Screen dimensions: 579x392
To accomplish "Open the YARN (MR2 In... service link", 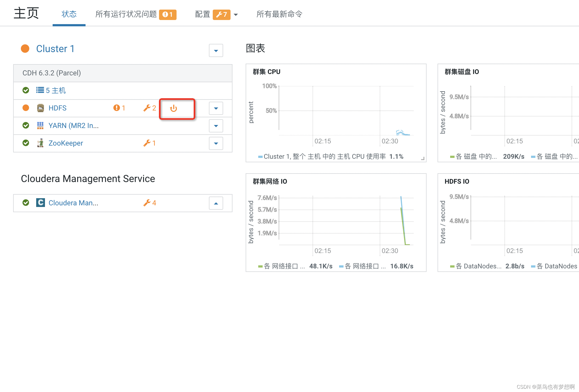I will 73,126.
